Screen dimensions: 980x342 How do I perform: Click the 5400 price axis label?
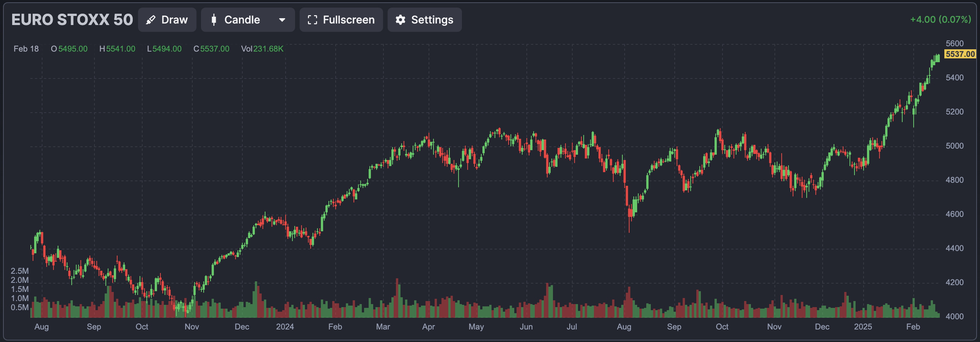pos(955,78)
